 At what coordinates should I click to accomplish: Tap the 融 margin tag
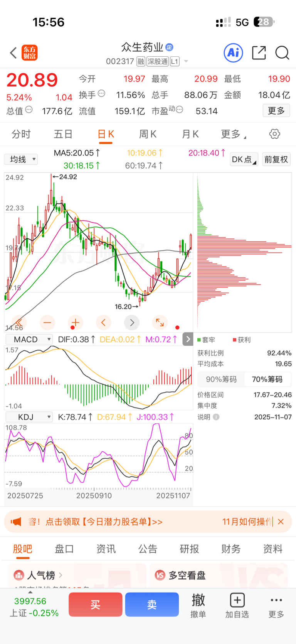point(141,61)
